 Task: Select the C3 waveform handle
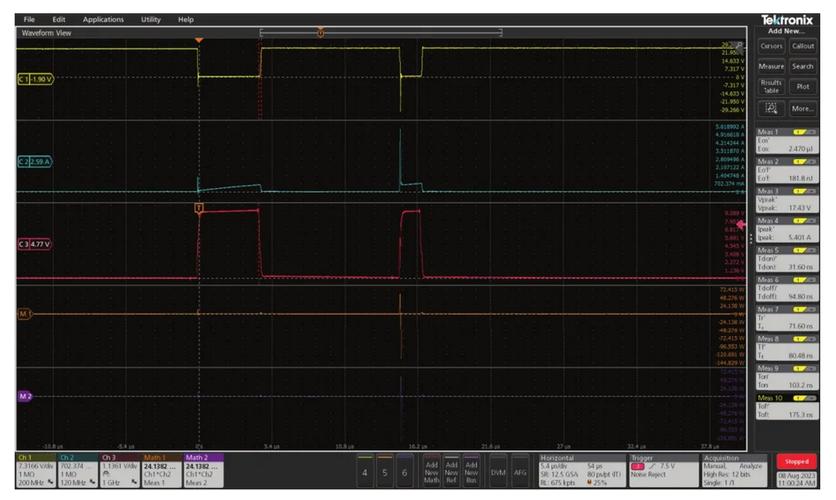coord(35,244)
